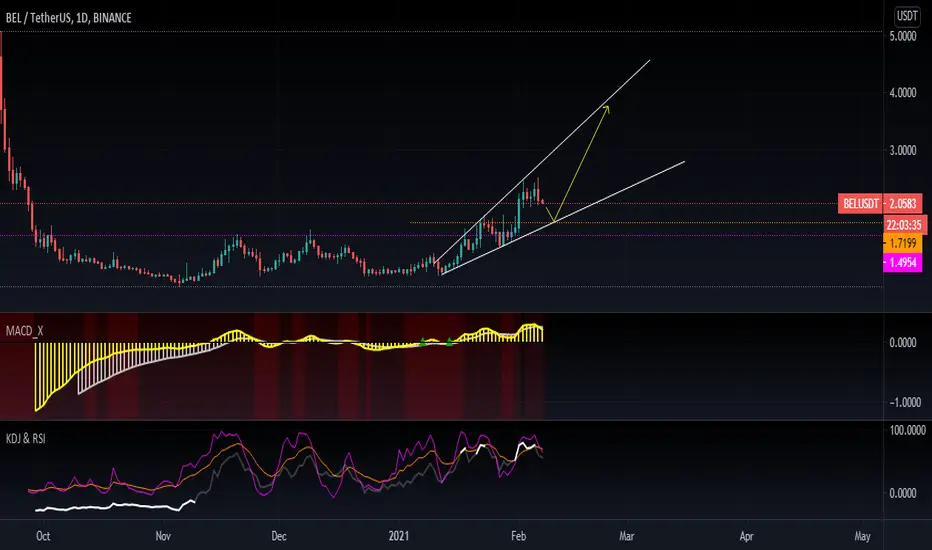The width and height of the screenshot is (932, 550).
Task: Select the 2.0583 current price tag
Action: [x=902, y=204]
